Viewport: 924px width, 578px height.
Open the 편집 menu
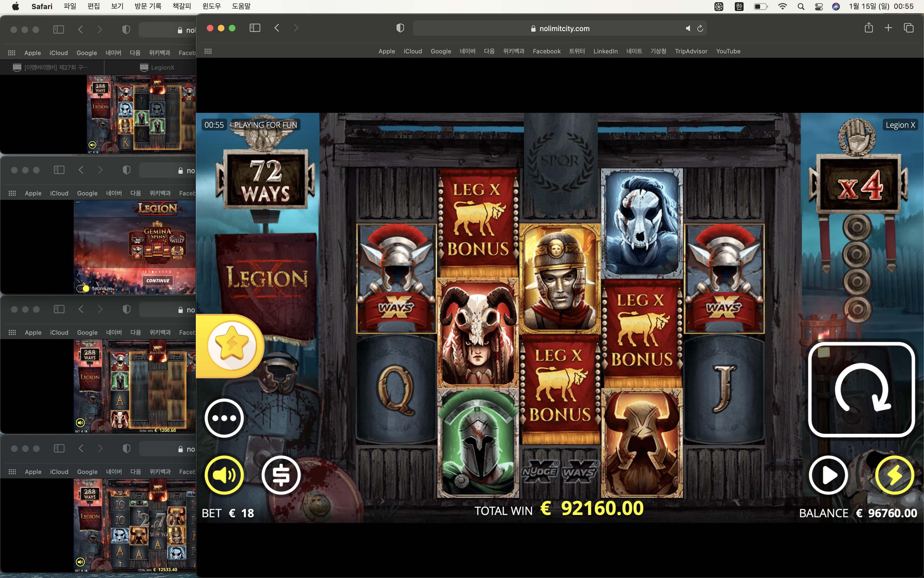pyautogui.click(x=94, y=6)
